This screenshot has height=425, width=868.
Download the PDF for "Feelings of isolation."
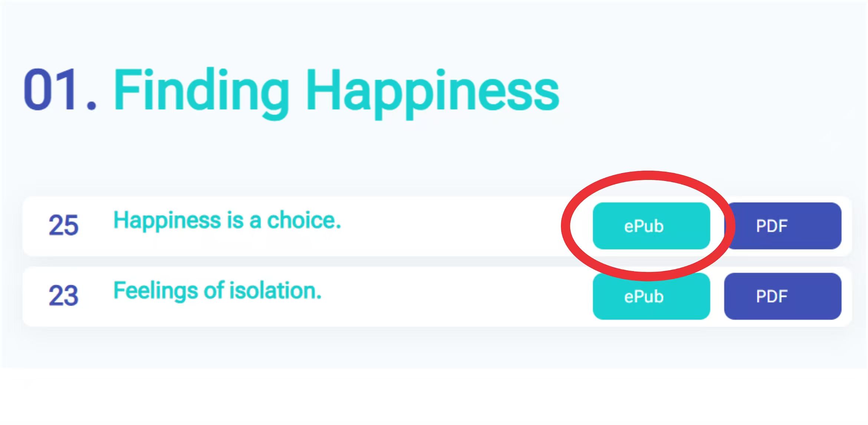pyautogui.click(x=783, y=296)
